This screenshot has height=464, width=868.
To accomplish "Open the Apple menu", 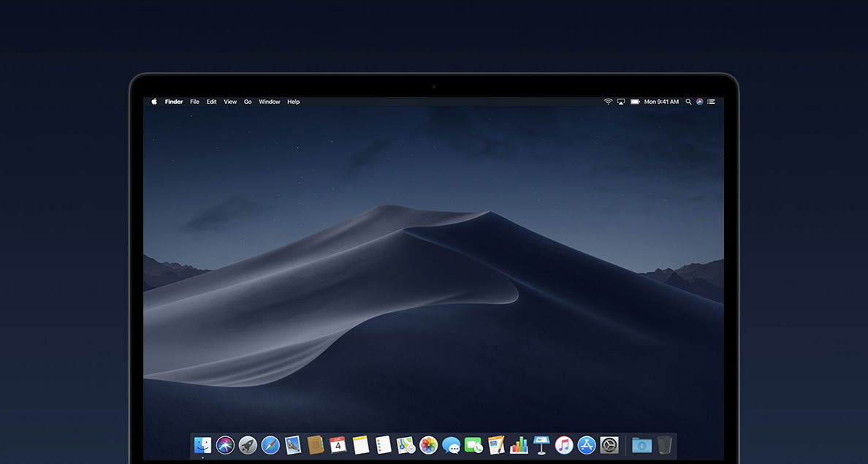I will [154, 102].
